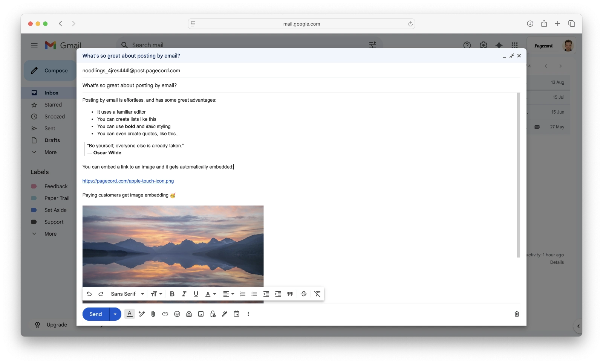Insert a photo into the message
The height and width of the screenshot is (364, 603).
click(x=201, y=314)
